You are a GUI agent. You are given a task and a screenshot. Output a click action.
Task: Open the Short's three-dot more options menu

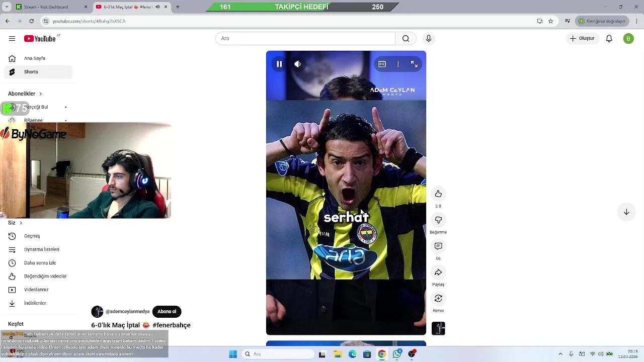[398, 64]
